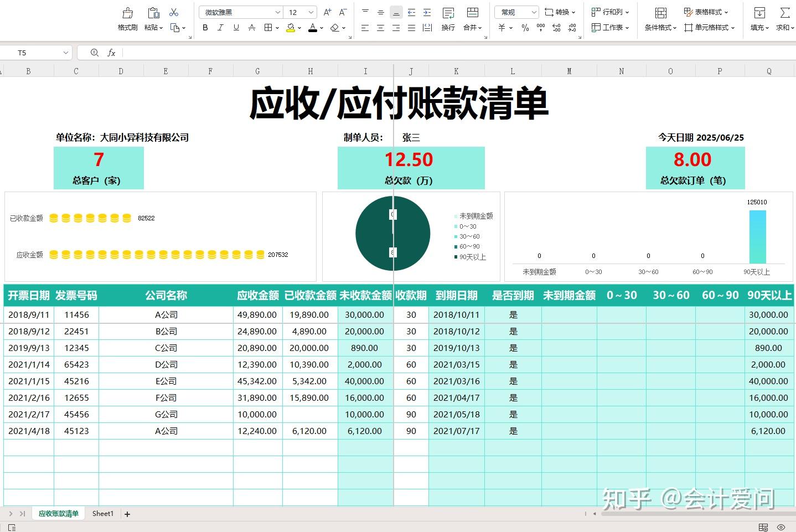Click the Paste (粘贴) clipboard icon
This screenshot has width=796, height=532.
153,12
